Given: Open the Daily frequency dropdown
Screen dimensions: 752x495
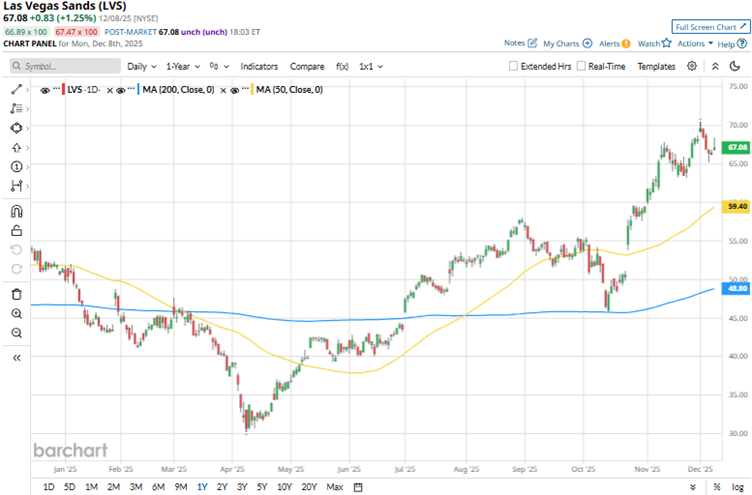Looking at the screenshot, I should click(141, 66).
